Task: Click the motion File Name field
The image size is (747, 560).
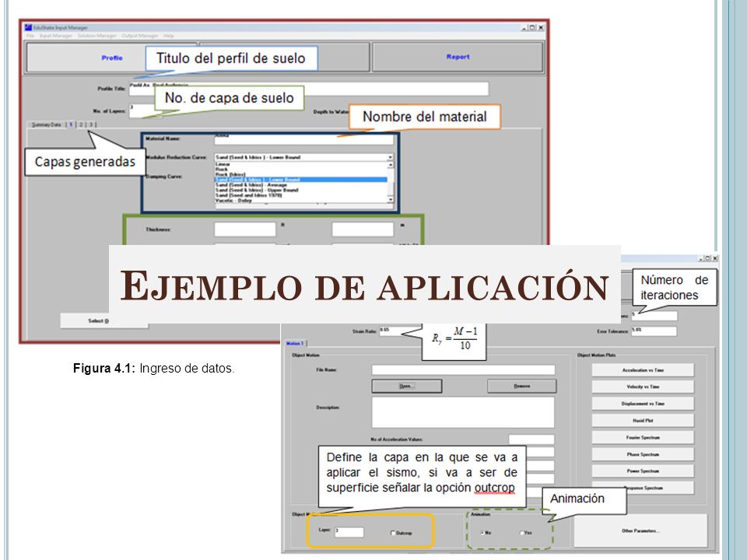Action: click(x=463, y=370)
